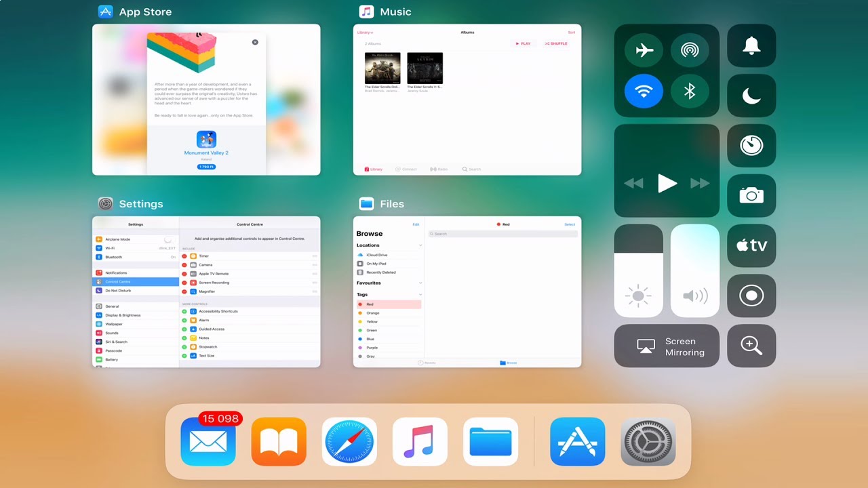
Task: Turn off Wi-Fi in Control Centre
Action: click(644, 91)
